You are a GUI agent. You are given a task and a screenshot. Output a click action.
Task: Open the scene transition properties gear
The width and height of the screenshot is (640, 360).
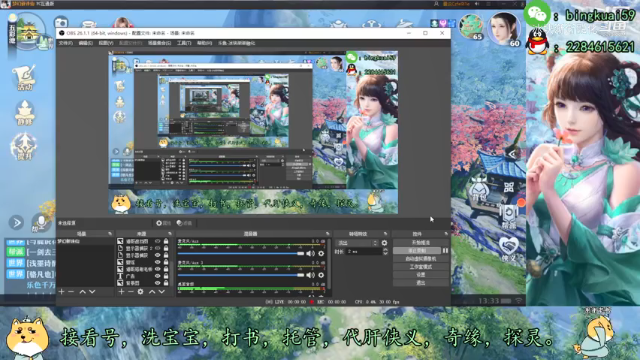[384, 243]
